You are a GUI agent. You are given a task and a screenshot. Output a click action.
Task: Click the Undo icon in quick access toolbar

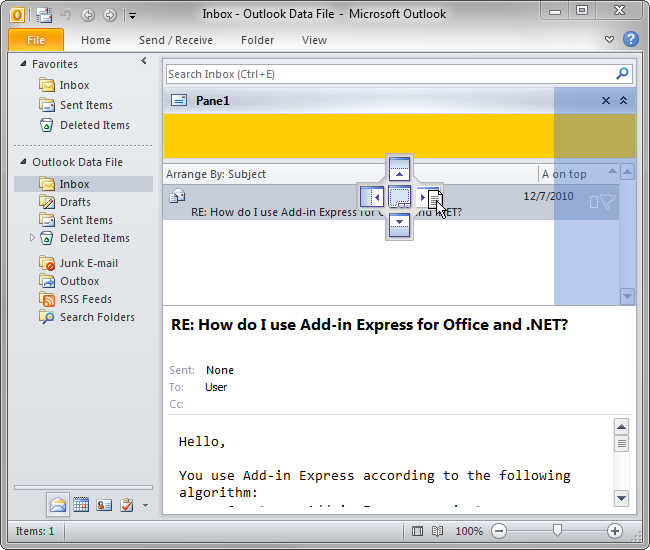pyautogui.click(x=65, y=15)
